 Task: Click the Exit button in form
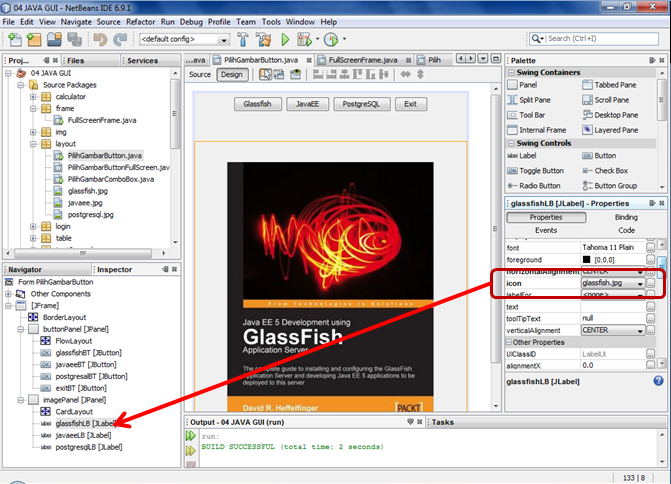click(410, 104)
